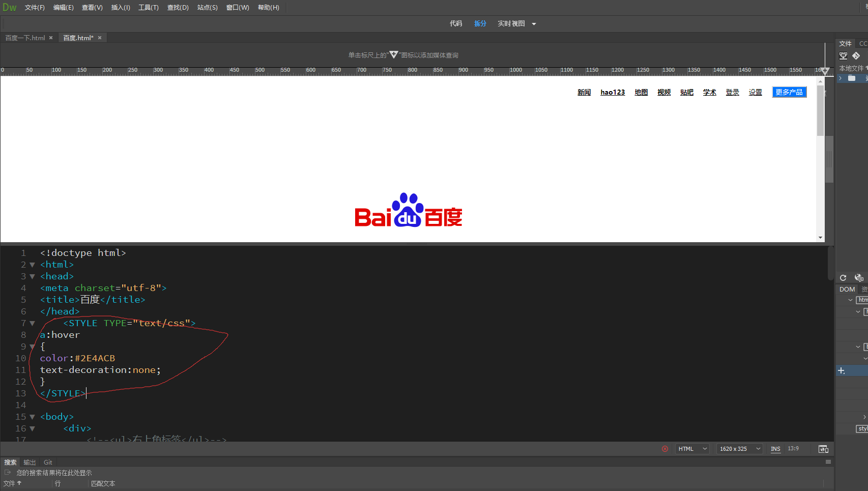Screen dimensions: 868x491
Task: Click the ruler end marker triangle icon
Action: 825,71
